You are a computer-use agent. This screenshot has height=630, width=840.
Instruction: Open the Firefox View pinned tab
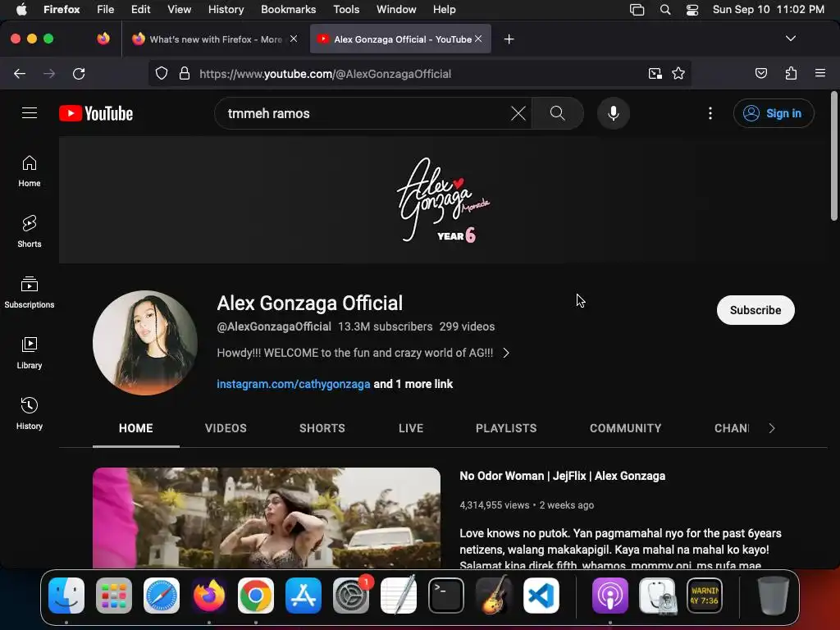103,39
